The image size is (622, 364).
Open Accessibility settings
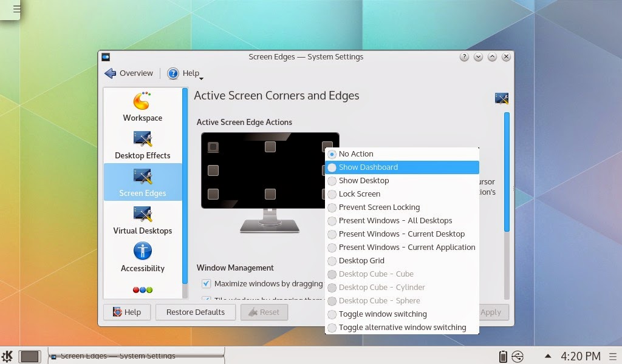pyautogui.click(x=142, y=257)
